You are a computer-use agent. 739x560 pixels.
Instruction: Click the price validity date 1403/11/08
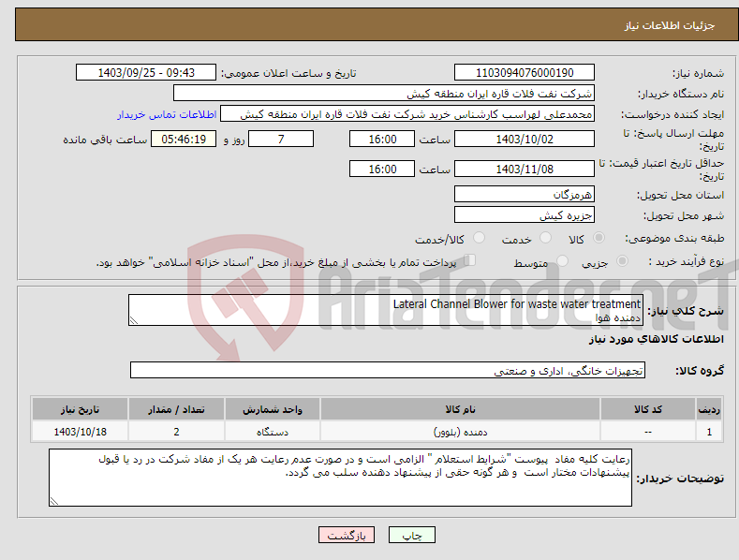tap(525, 169)
